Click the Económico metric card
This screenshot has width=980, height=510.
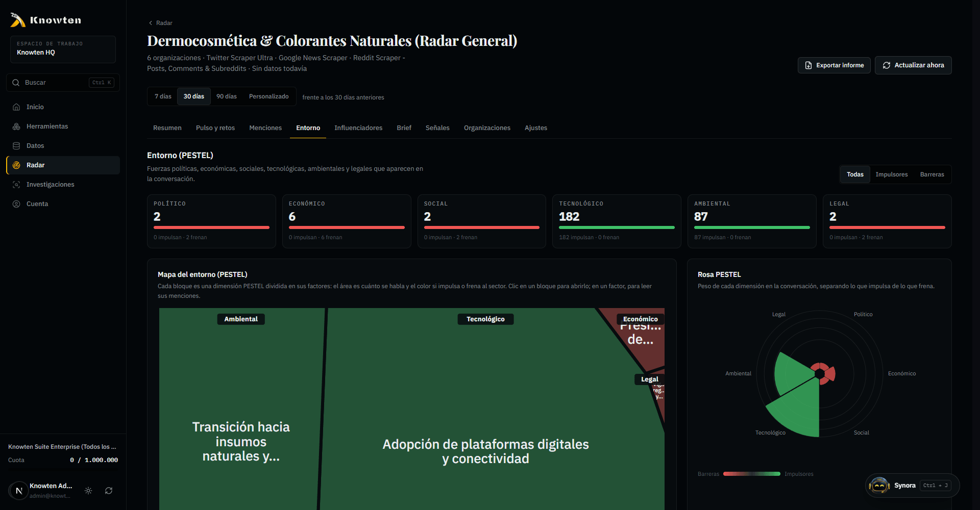(x=347, y=221)
